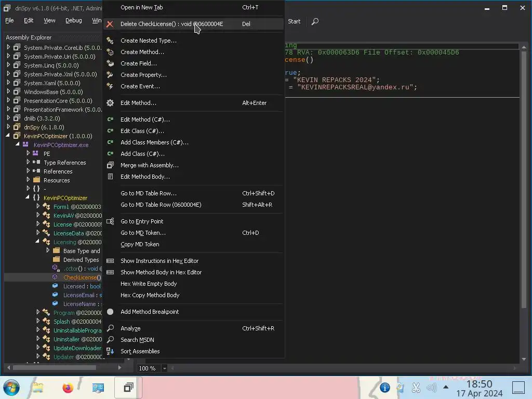Collapse the KevinPCOptimizer (1.0.0.0) assembly node

coord(8,136)
